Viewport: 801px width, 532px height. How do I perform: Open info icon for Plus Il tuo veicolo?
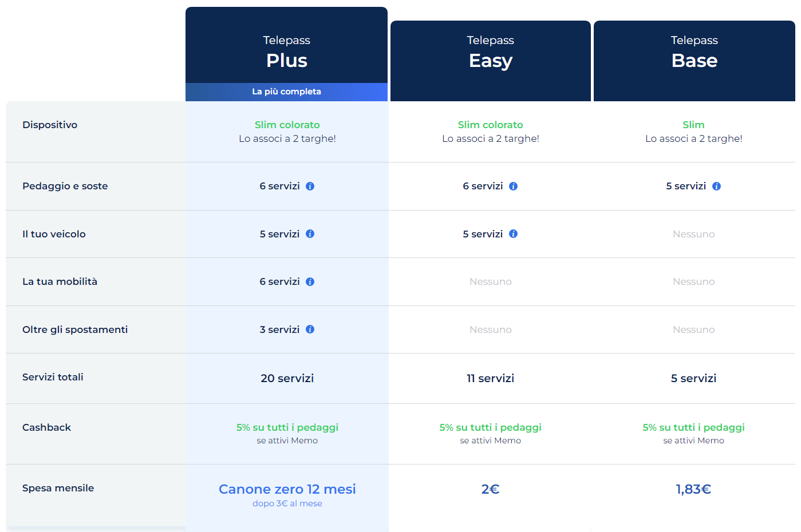310,234
